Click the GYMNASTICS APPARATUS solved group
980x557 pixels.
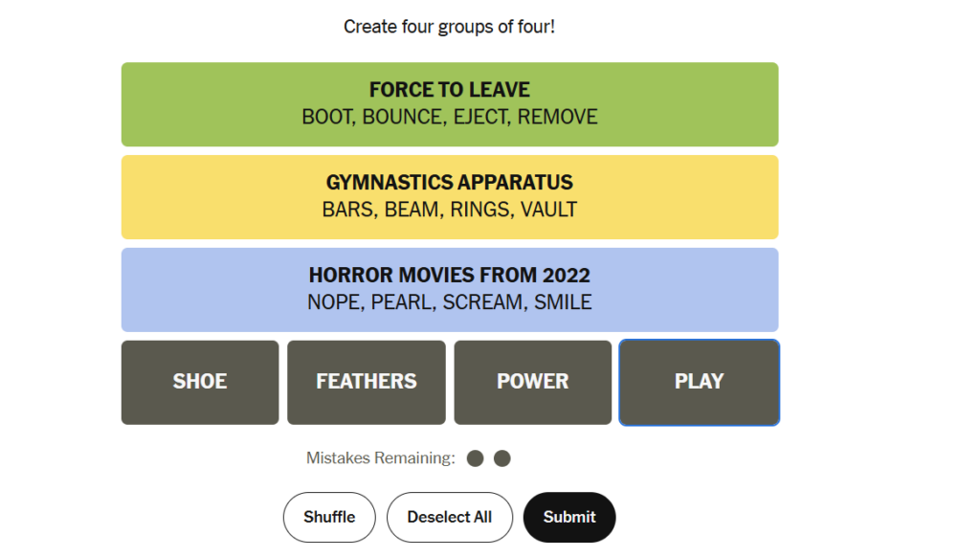tap(450, 197)
